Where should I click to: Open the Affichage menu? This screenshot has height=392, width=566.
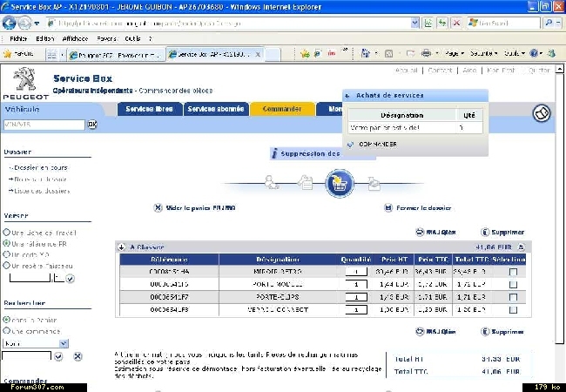[75, 38]
